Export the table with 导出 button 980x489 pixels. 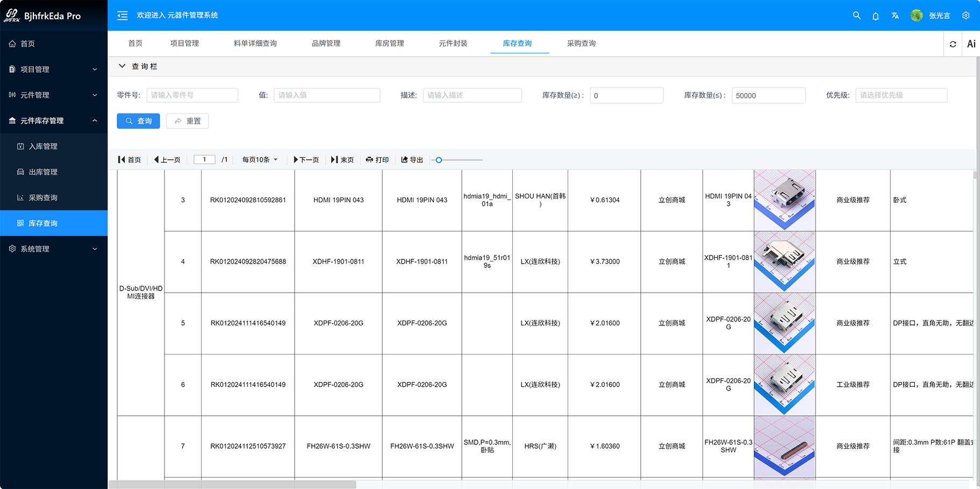pyautogui.click(x=412, y=160)
